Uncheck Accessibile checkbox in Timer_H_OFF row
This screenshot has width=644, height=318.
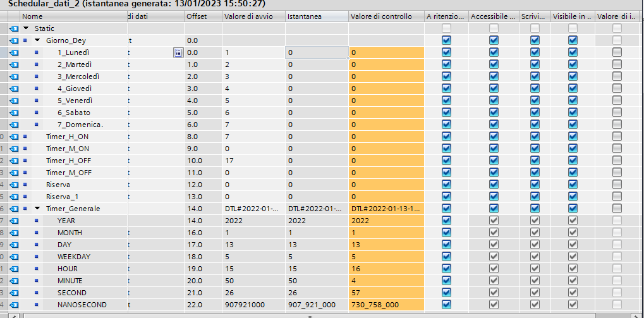tap(494, 161)
